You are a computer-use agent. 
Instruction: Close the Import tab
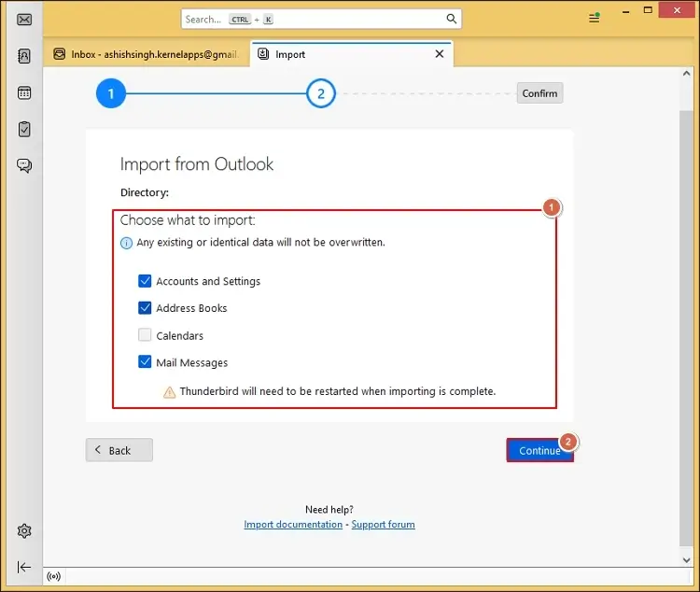[440, 54]
